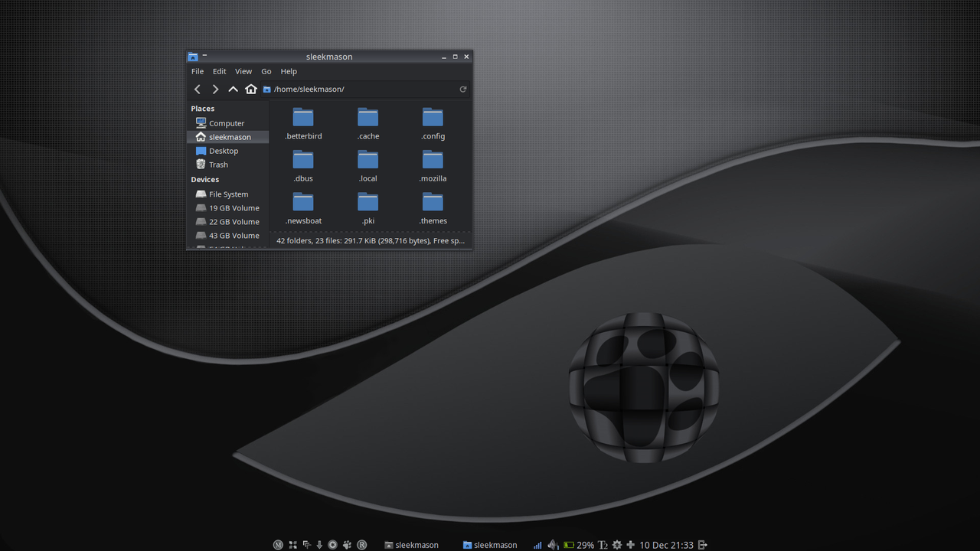Go up to the parent folder
Image resolution: width=980 pixels, height=551 pixels.
coord(233,90)
